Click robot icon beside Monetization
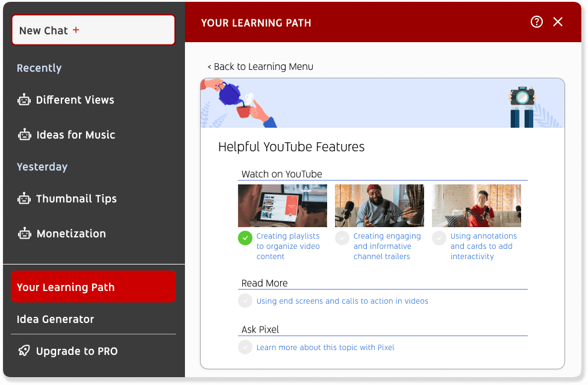 pyautogui.click(x=24, y=234)
